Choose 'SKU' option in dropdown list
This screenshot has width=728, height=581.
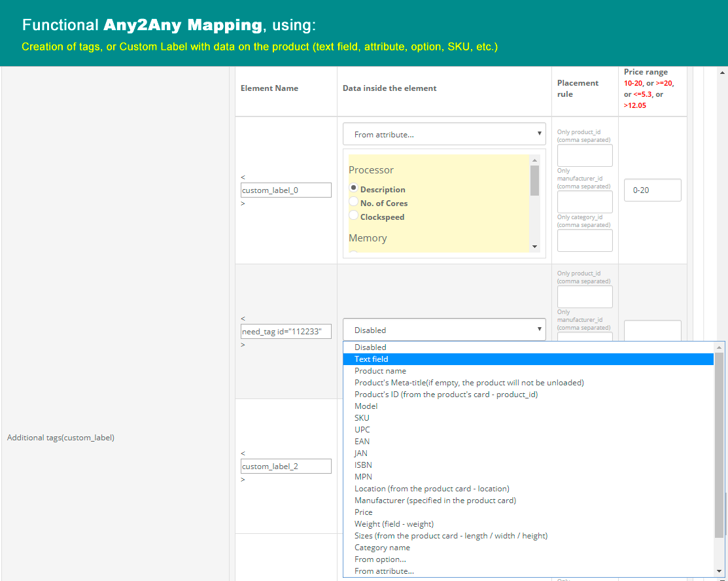[529, 418]
